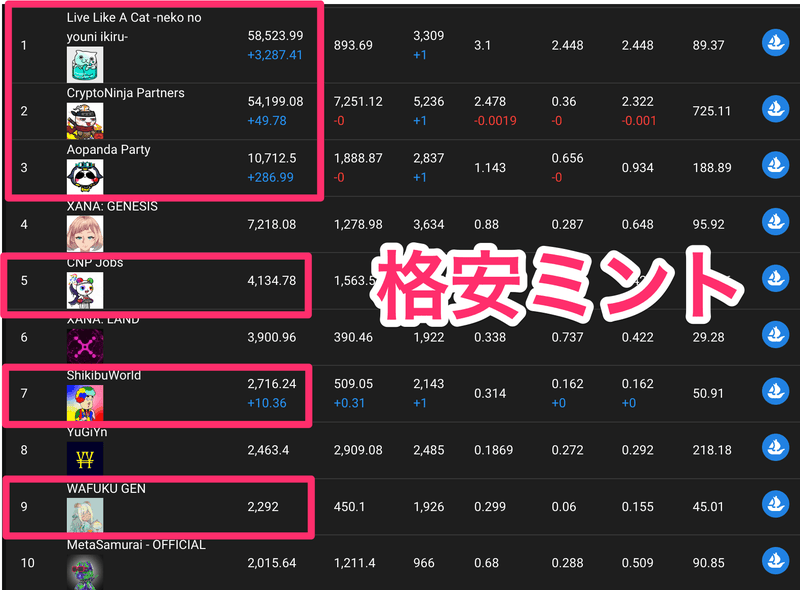
Task: Select the change value +286.99
Action: (270, 178)
